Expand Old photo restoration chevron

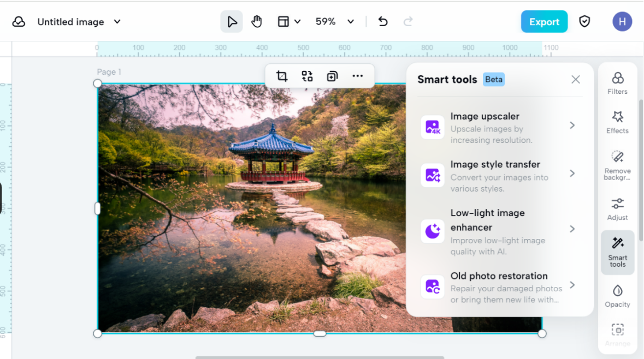[572, 285]
